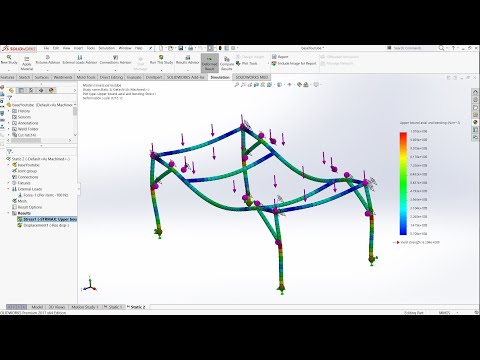Screen dimensions: 480x360
Task: Collapse the External Loads node
Action: 9,189
